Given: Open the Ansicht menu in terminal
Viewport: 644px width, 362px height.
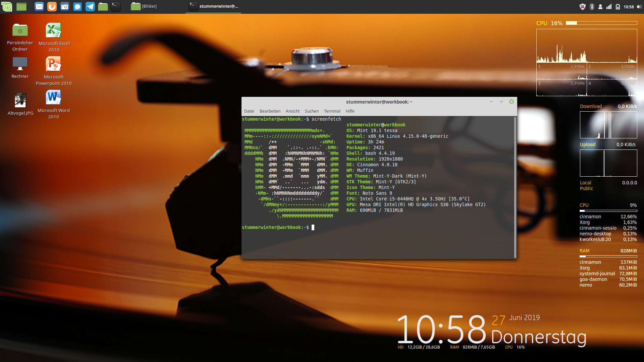Looking at the screenshot, I should (292, 111).
